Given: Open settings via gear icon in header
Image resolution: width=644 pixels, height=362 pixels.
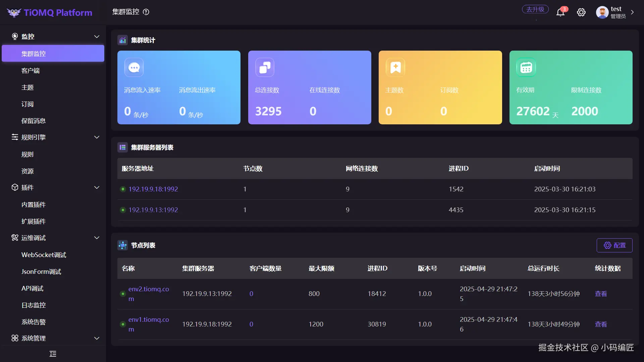Looking at the screenshot, I should click(581, 12).
